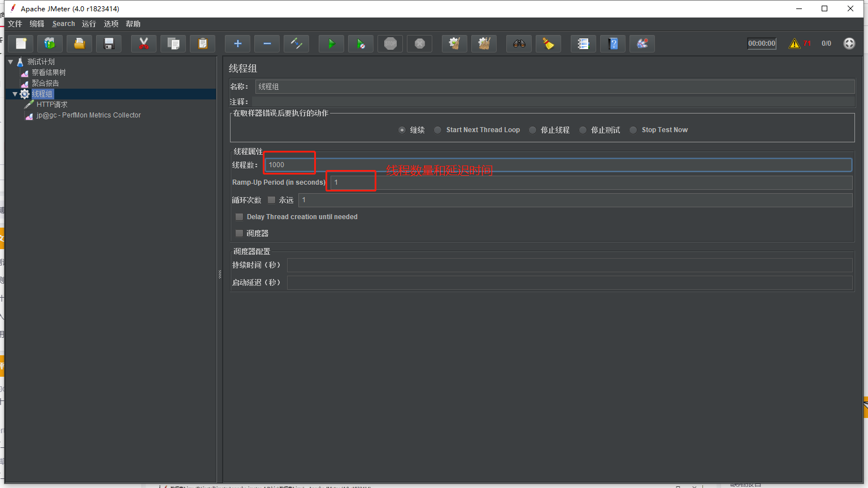Select 察看结果树 in the tree
The height and width of the screenshot is (488, 868).
coord(49,72)
